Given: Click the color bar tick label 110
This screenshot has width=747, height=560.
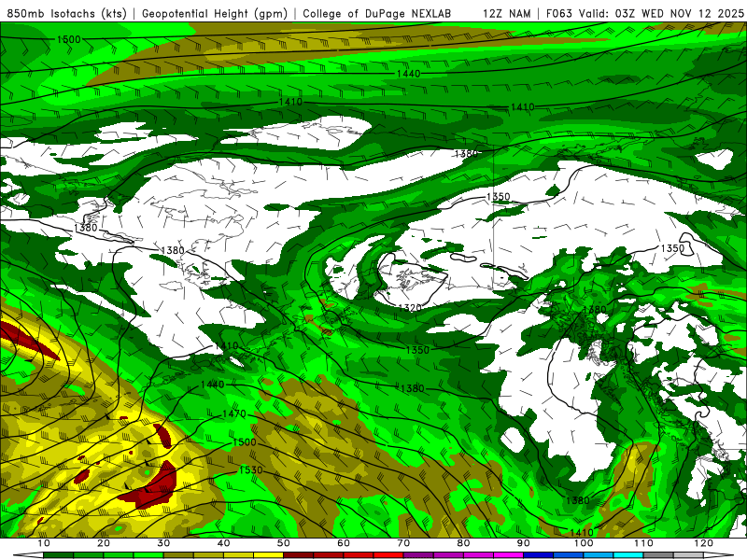Looking at the screenshot, I should [x=643, y=543].
